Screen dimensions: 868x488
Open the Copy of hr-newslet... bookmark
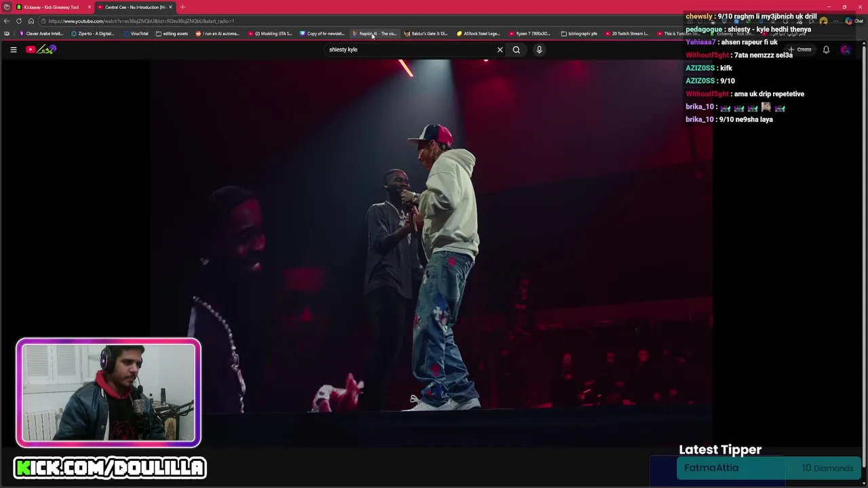point(322,33)
